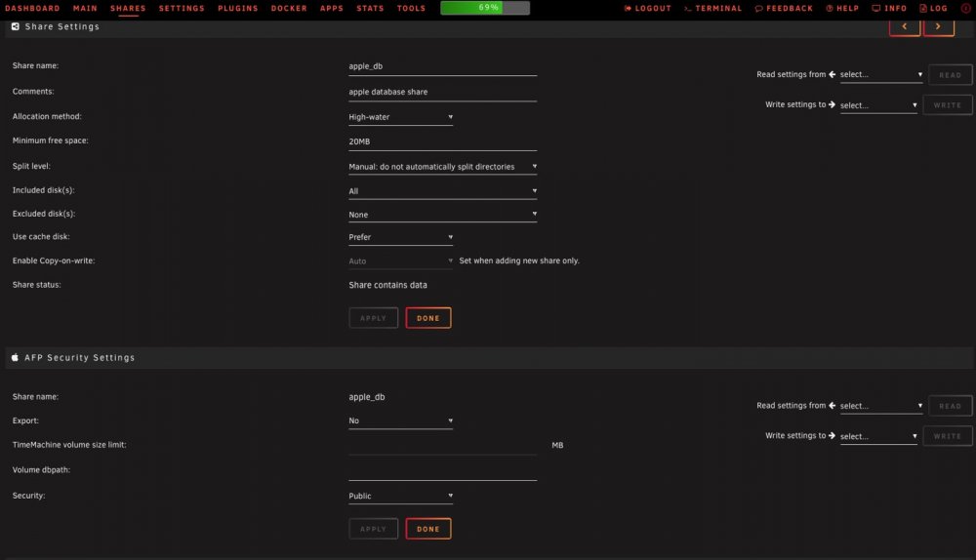Click Write button in AFP section
This screenshot has width=976, height=560.
(x=948, y=436)
